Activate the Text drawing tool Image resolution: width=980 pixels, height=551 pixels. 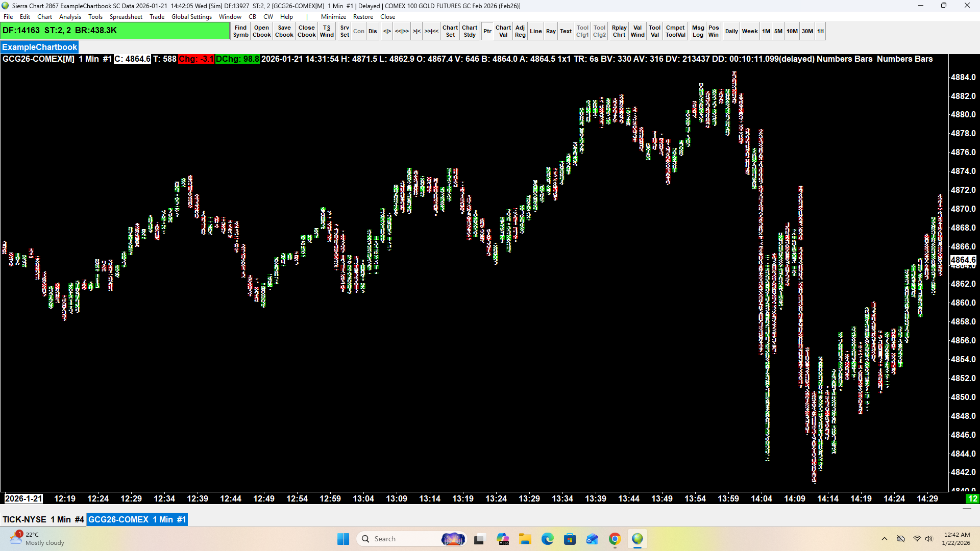(x=566, y=31)
